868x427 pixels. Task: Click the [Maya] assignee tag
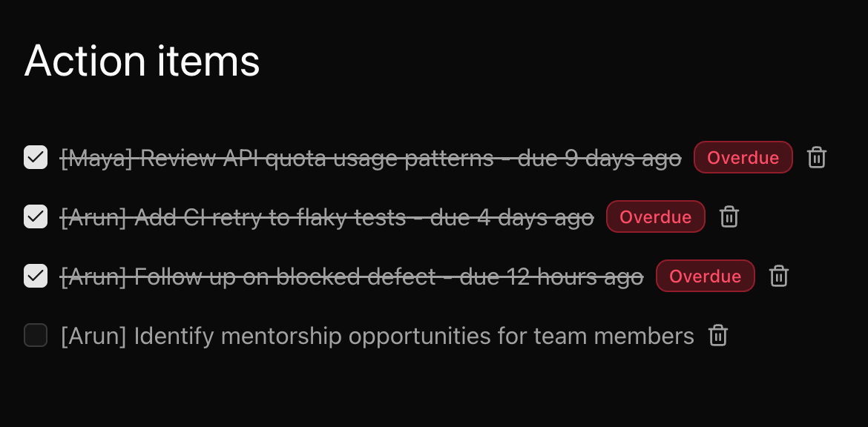pos(96,158)
